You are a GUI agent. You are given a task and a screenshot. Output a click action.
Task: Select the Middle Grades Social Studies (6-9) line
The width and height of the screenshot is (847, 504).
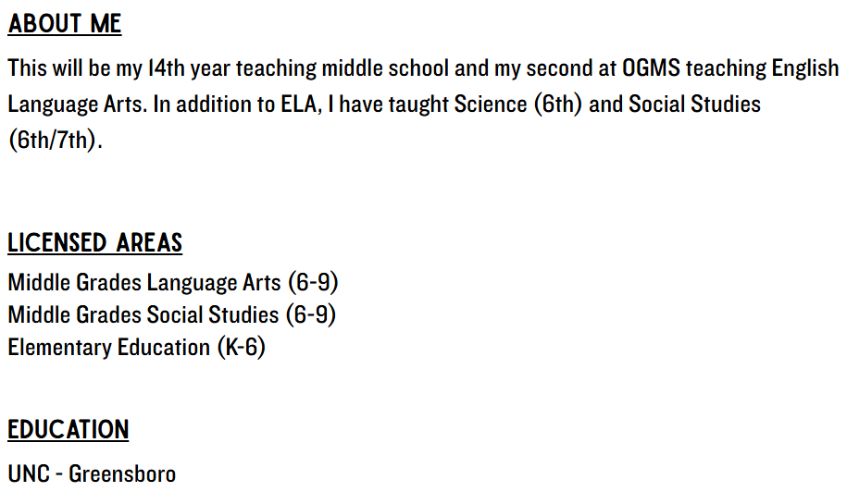[x=171, y=314]
